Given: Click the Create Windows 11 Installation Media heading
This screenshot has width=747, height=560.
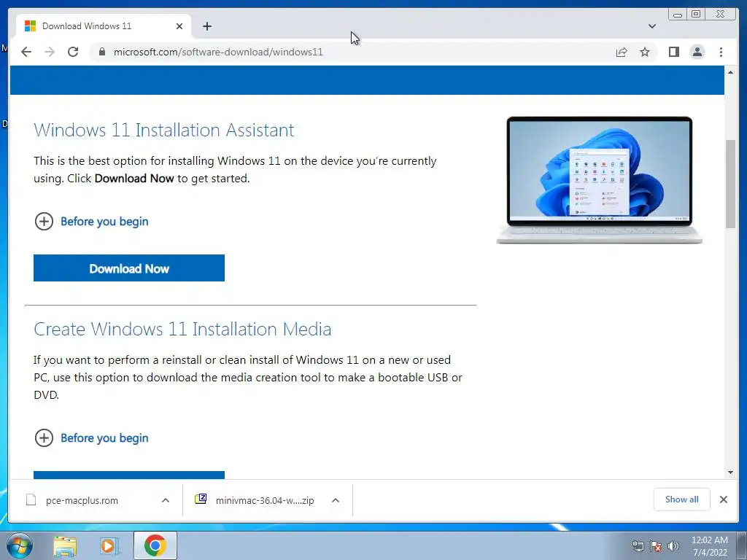Looking at the screenshot, I should click(x=182, y=329).
